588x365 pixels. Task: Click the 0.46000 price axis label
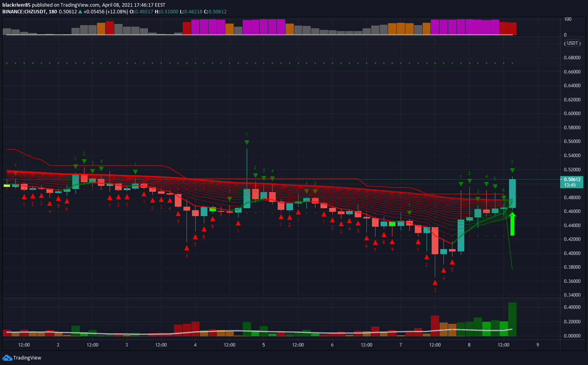pos(572,211)
